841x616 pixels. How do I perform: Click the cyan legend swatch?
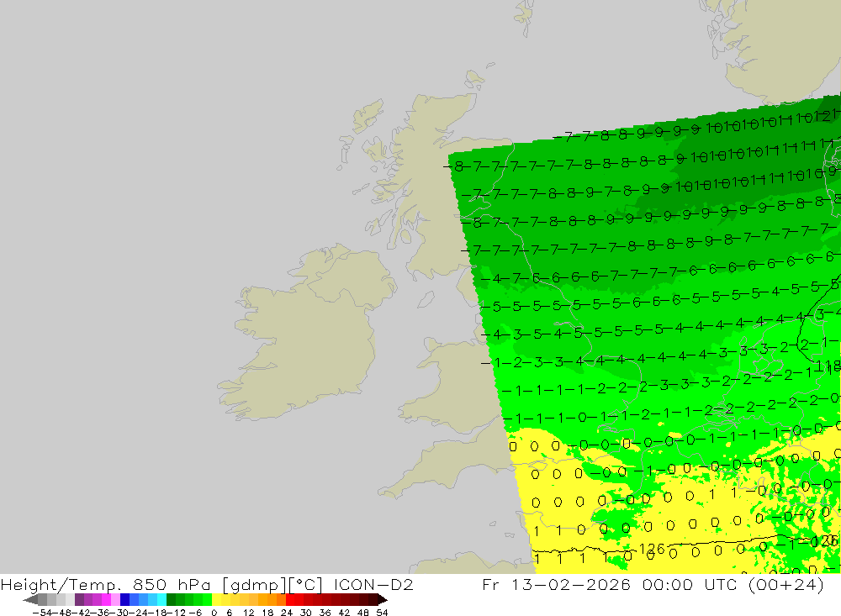point(161,600)
